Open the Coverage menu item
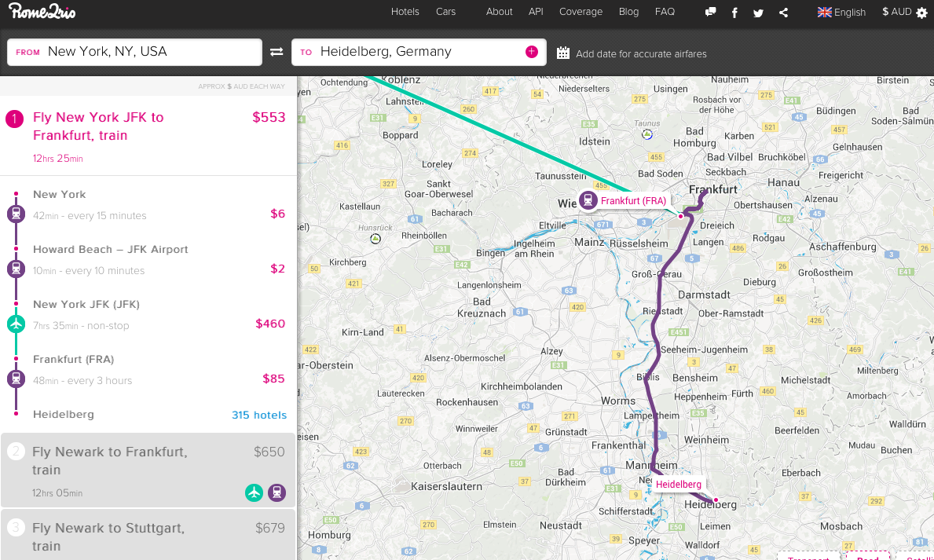The width and height of the screenshot is (934, 560). pyautogui.click(x=581, y=11)
